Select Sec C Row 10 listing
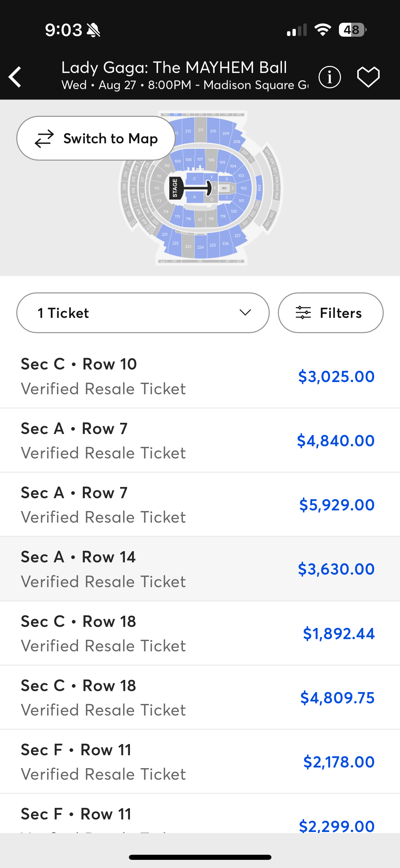 point(200,376)
